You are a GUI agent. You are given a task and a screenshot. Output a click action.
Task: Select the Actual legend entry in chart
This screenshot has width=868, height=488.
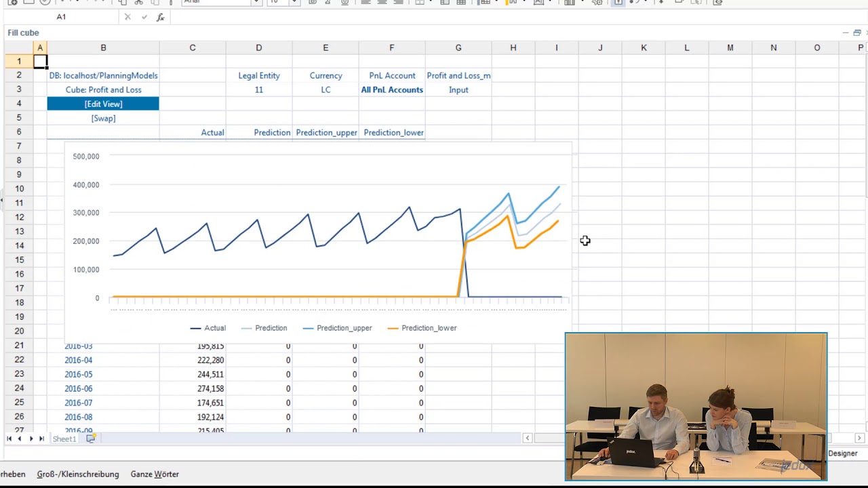click(208, 328)
